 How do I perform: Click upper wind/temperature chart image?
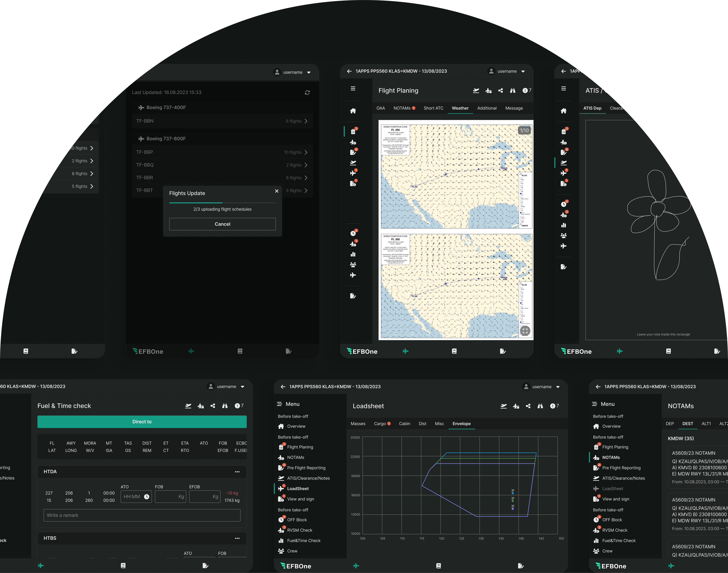tap(456, 176)
